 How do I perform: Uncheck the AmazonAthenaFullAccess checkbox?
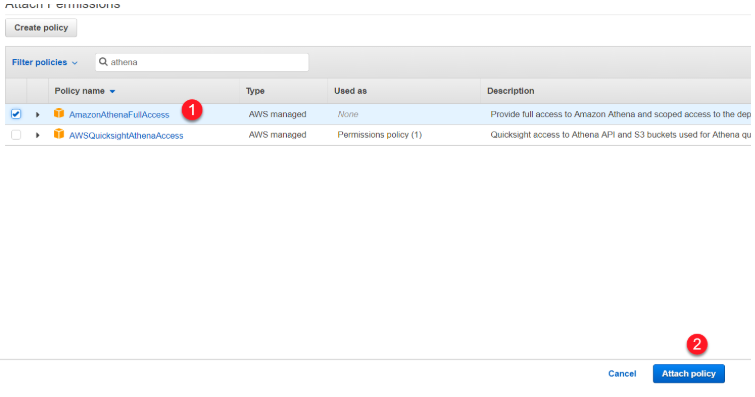(16, 114)
